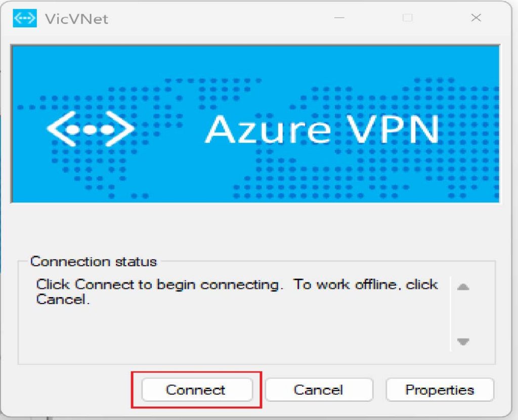The height and width of the screenshot is (420, 518).
Task: Click the word "Cancel." in status message
Action: pyautogui.click(x=62, y=300)
